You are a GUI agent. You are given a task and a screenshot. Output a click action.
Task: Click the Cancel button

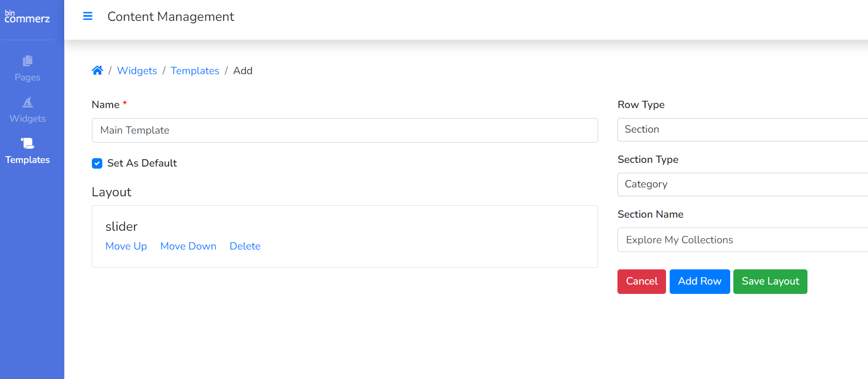[641, 281]
